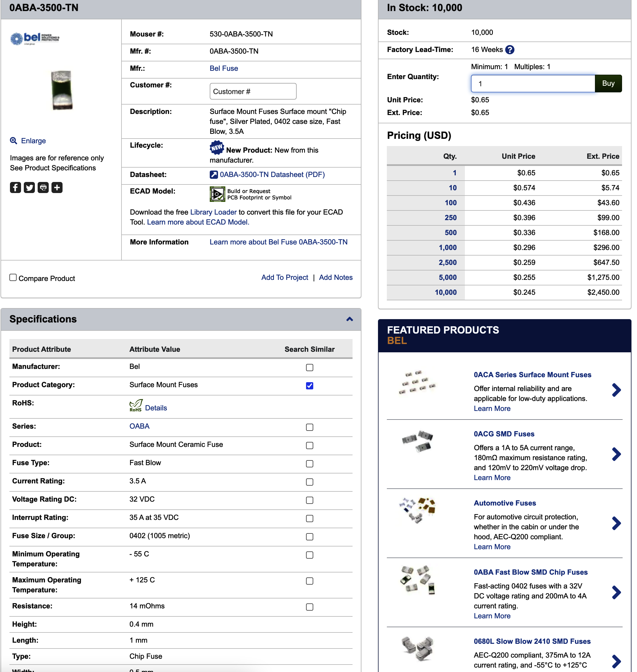Image resolution: width=637 pixels, height=672 pixels.
Task: Open Learn more about Bel Fuse 0ABA-3500-TN
Action: click(278, 242)
